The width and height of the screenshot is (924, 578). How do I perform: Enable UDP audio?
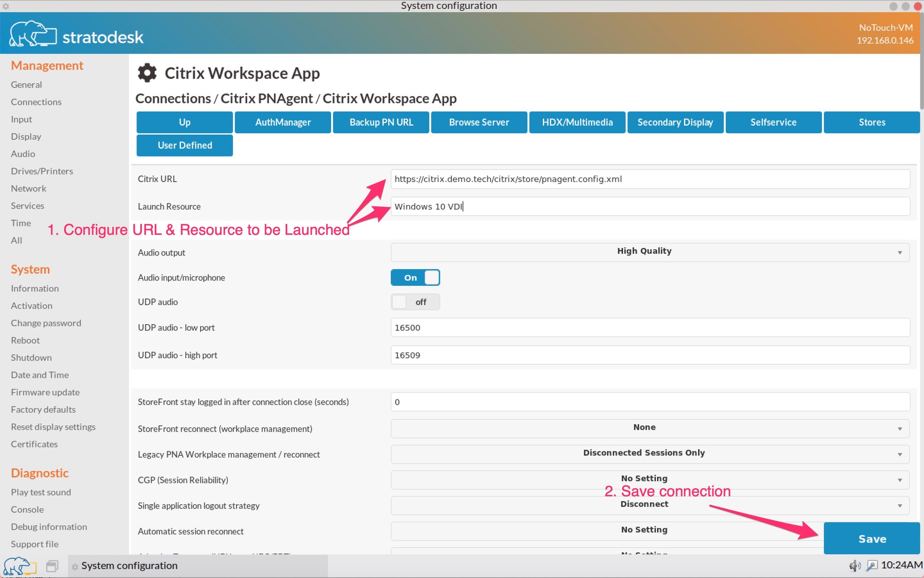[x=415, y=302]
